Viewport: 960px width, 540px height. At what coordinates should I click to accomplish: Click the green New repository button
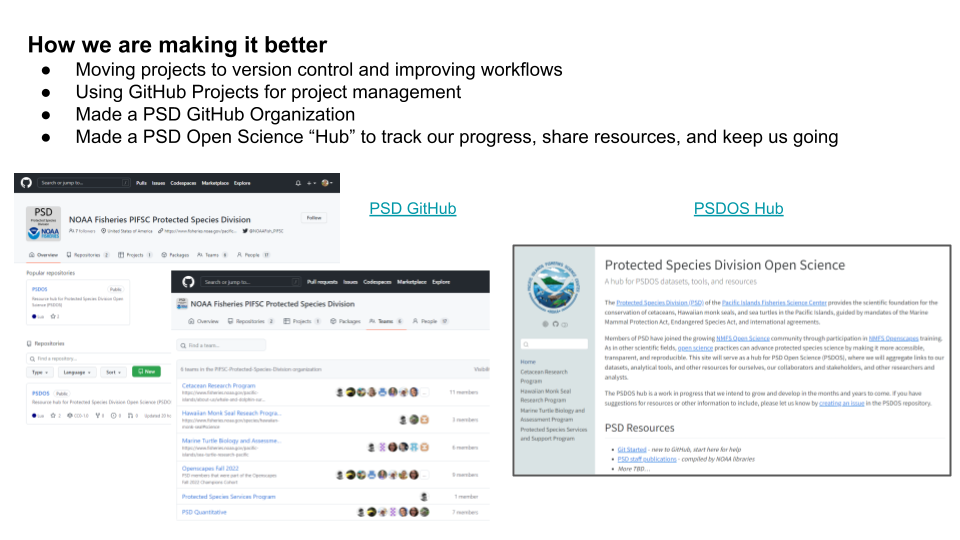coord(146,372)
